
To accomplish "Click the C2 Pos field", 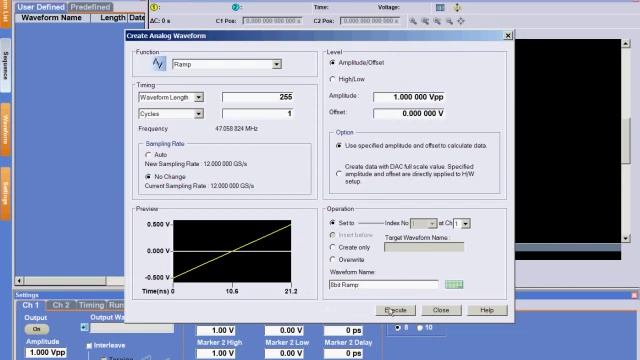I will coord(370,21).
